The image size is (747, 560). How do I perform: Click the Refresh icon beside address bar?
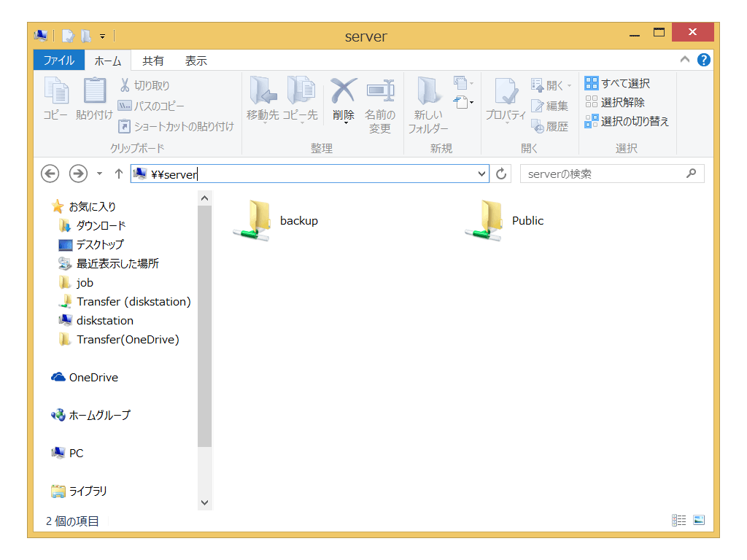click(x=501, y=174)
